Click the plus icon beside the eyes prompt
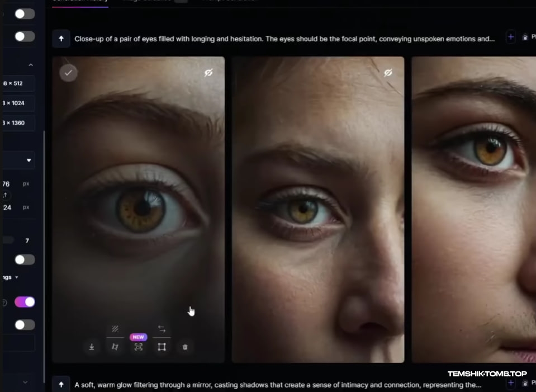This screenshot has height=392, width=536. (511, 37)
